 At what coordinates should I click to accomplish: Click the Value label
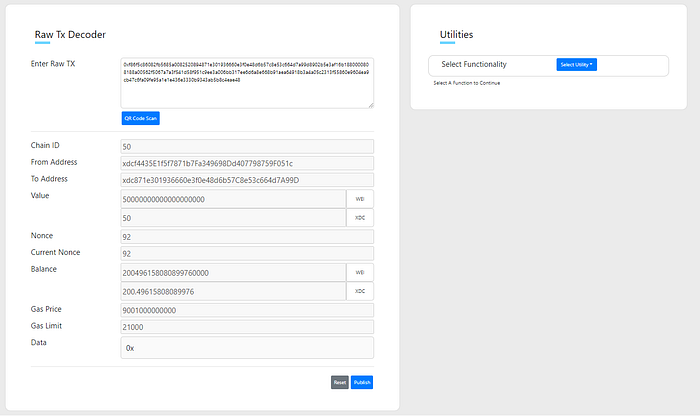tap(40, 196)
